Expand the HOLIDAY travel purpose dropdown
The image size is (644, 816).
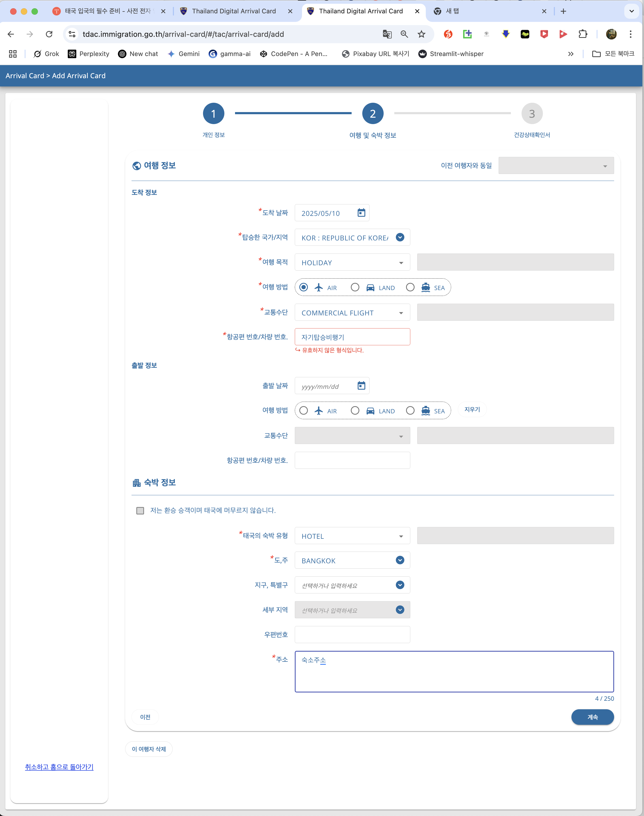(x=352, y=263)
